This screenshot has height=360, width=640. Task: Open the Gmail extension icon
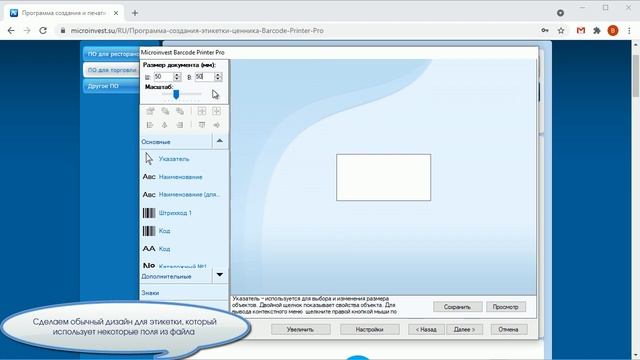[x=581, y=31]
